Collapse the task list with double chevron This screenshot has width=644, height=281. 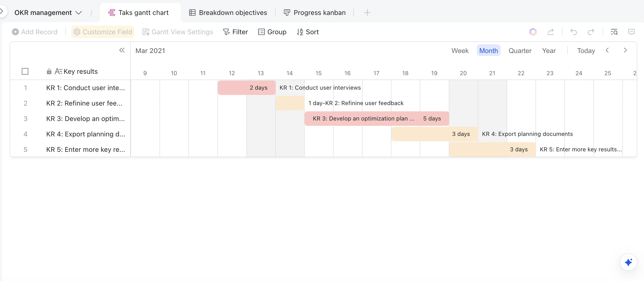click(x=122, y=50)
